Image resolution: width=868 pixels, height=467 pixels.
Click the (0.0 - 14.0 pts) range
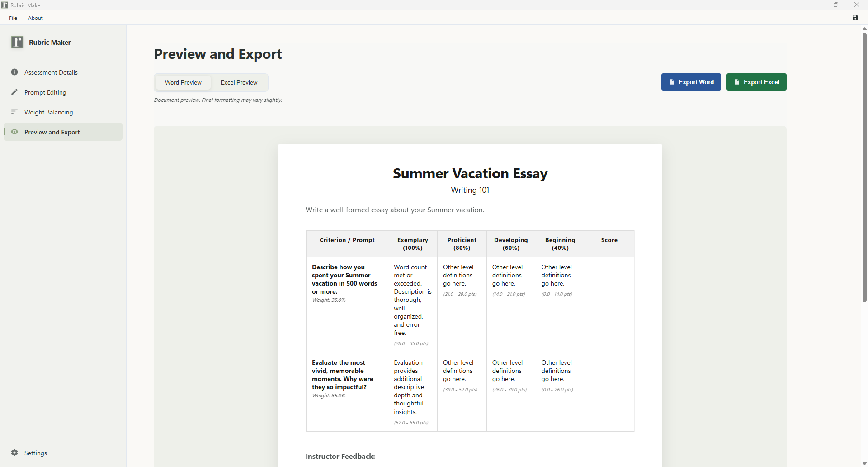pos(557,294)
